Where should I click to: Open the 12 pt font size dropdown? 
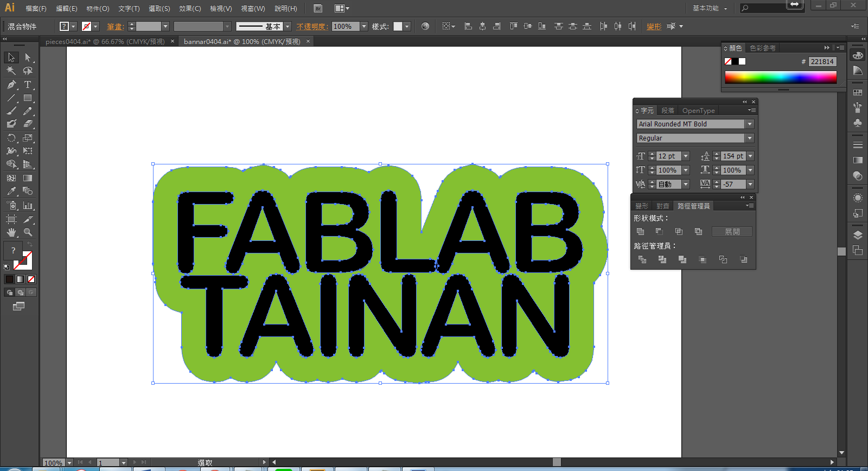[x=686, y=156]
